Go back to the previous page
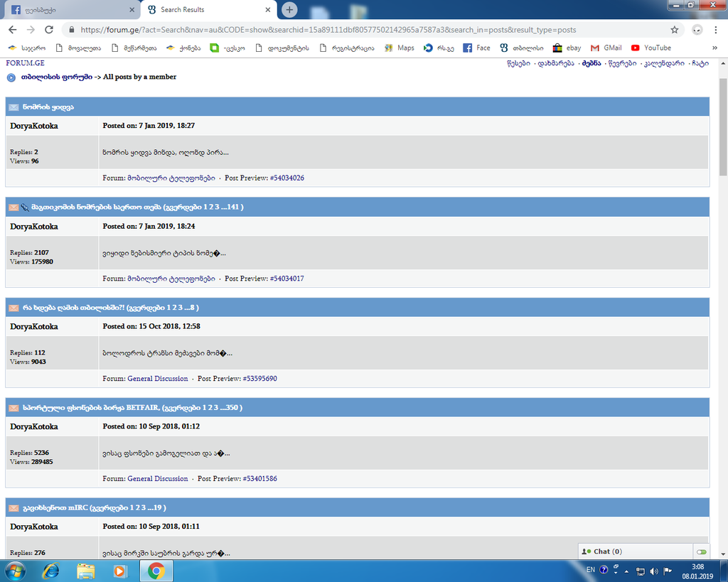The height and width of the screenshot is (582, 728). (x=13, y=30)
